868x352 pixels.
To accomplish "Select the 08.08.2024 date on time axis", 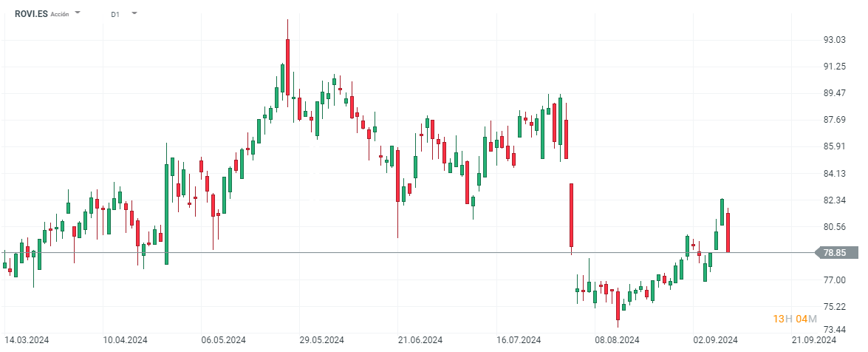I will [617, 340].
